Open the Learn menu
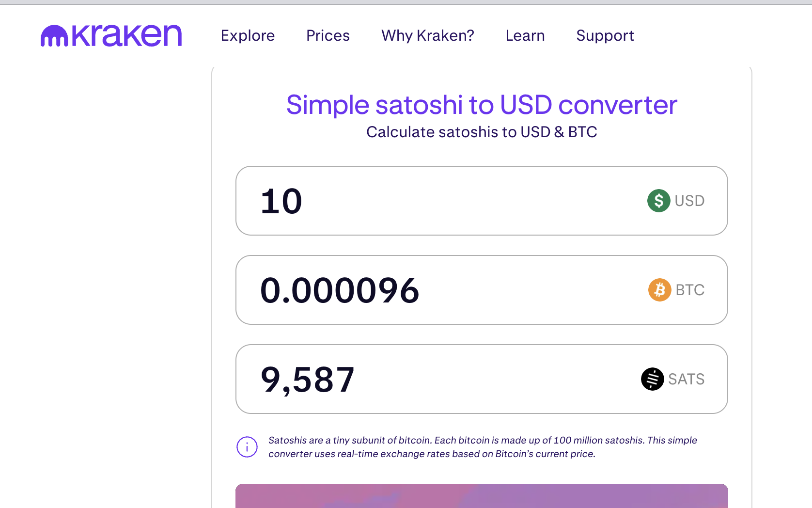812x508 pixels. pyautogui.click(x=525, y=35)
